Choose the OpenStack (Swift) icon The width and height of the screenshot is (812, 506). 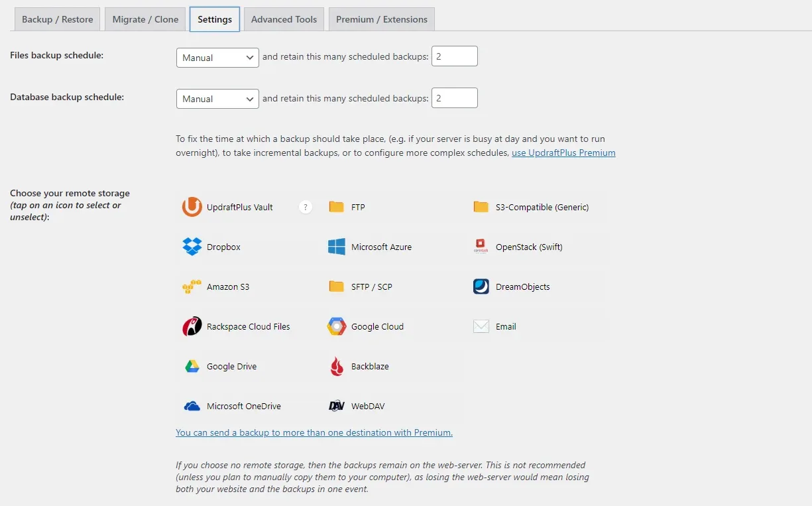[481, 247]
